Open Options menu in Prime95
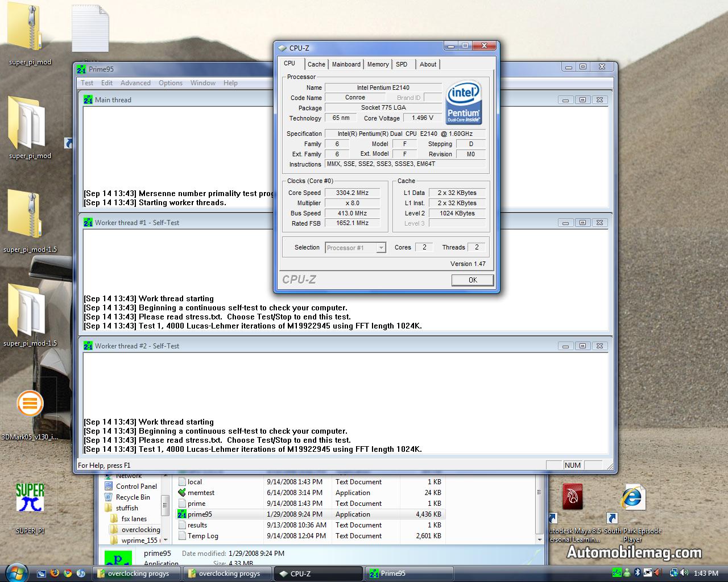This screenshot has height=582, width=728. [171, 83]
